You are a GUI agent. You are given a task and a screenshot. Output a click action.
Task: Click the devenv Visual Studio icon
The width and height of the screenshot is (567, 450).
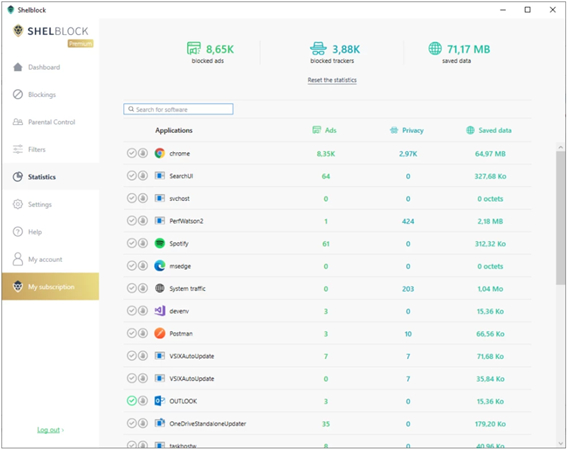click(x=160, y=311)
